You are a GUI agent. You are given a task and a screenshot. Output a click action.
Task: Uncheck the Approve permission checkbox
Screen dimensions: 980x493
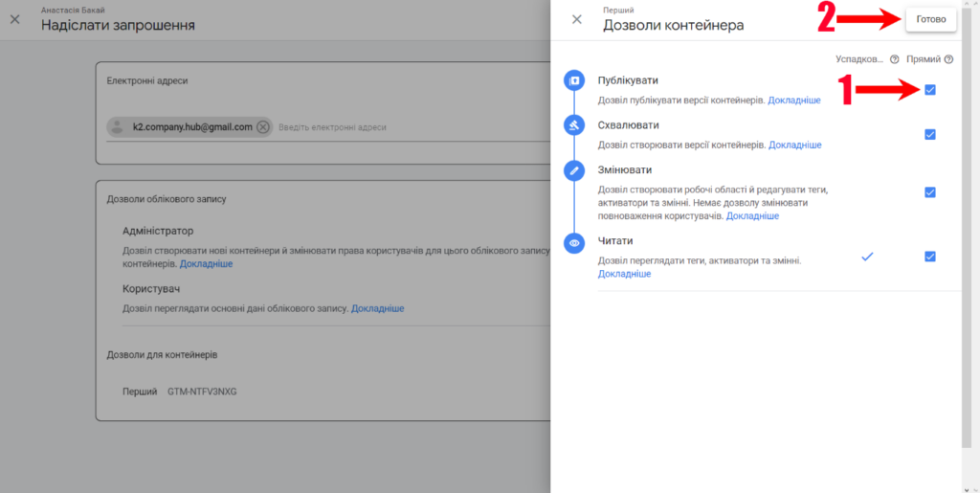click(x=929, y=135)
